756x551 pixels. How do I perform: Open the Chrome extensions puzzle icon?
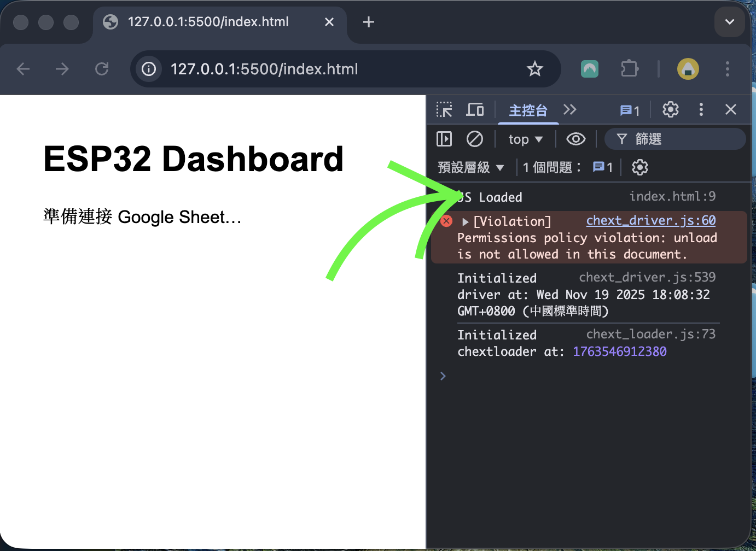[x=630, y=69]
